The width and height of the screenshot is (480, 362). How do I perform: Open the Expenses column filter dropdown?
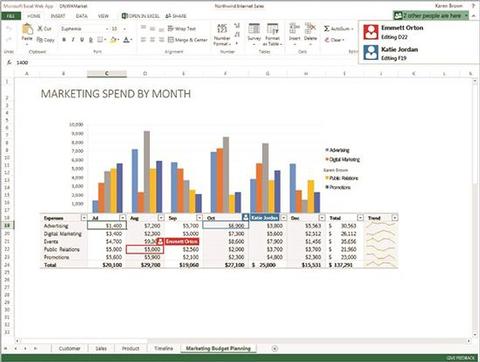(84, 218)
